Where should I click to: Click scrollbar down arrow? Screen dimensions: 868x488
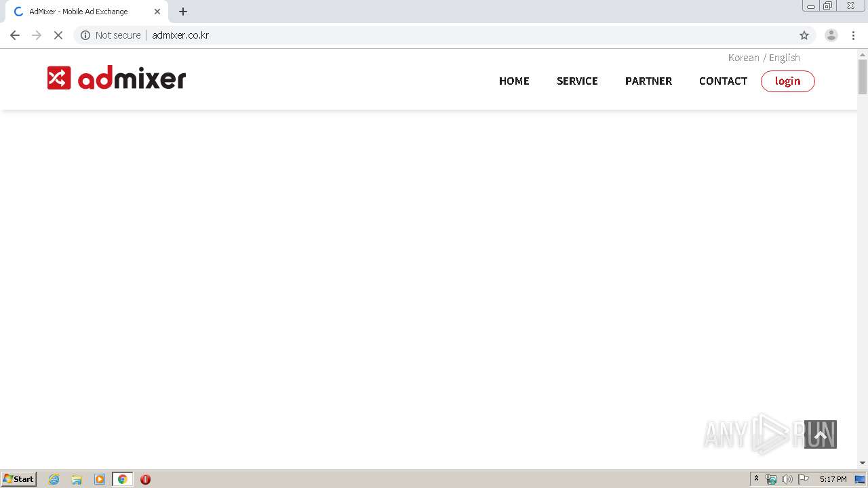tap(863, 463)
